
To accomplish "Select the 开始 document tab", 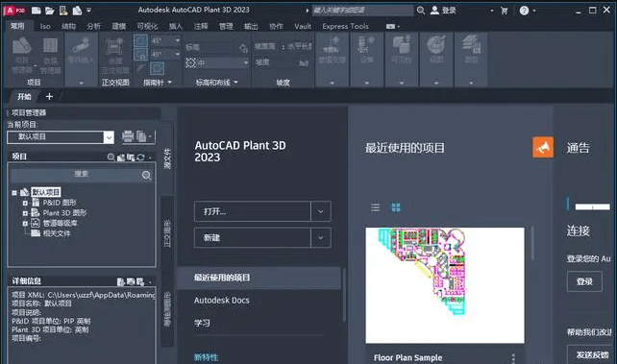I will (x=24, y=97).
